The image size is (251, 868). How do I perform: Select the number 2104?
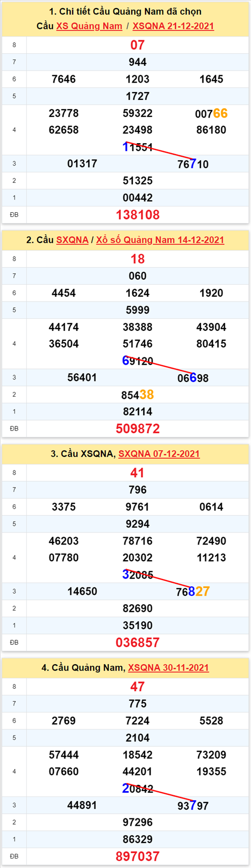(138, 738)
